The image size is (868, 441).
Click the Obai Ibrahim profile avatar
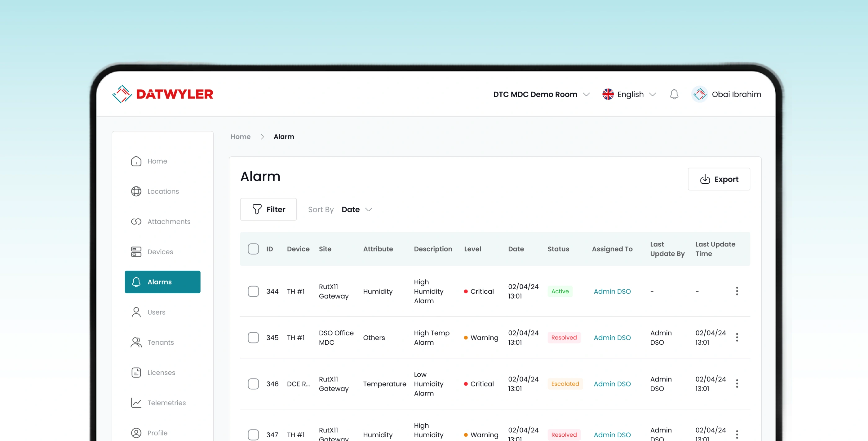pos(700,94)
